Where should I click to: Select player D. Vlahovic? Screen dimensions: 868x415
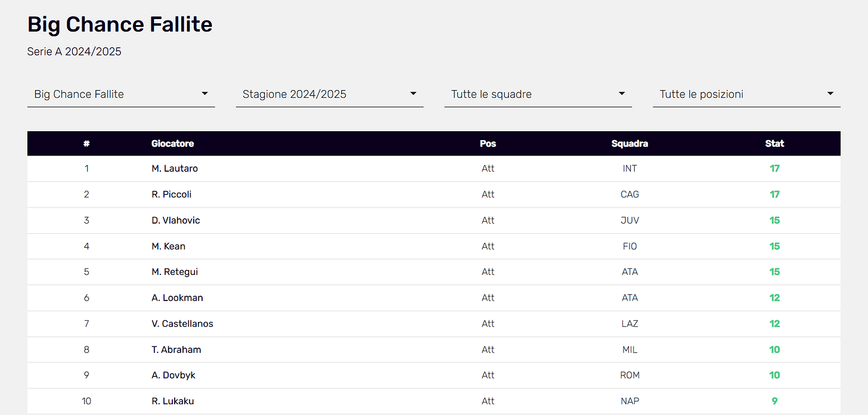[x=176, y=221]
